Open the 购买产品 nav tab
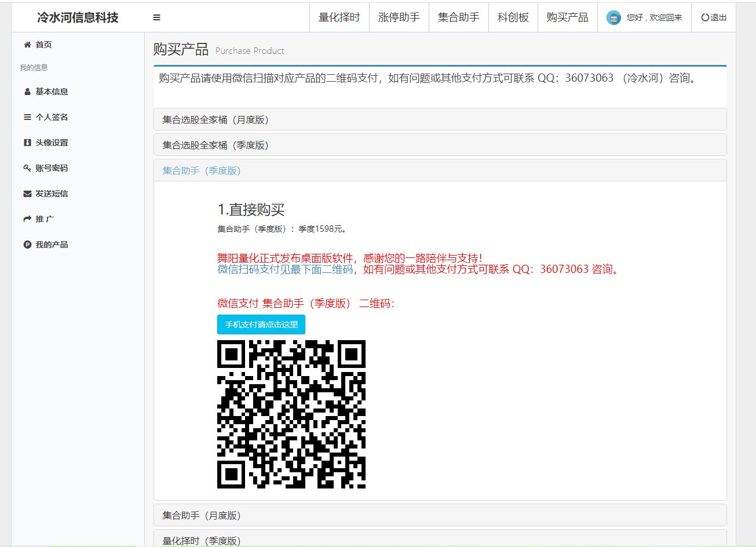756x547 pixels. 568,17
